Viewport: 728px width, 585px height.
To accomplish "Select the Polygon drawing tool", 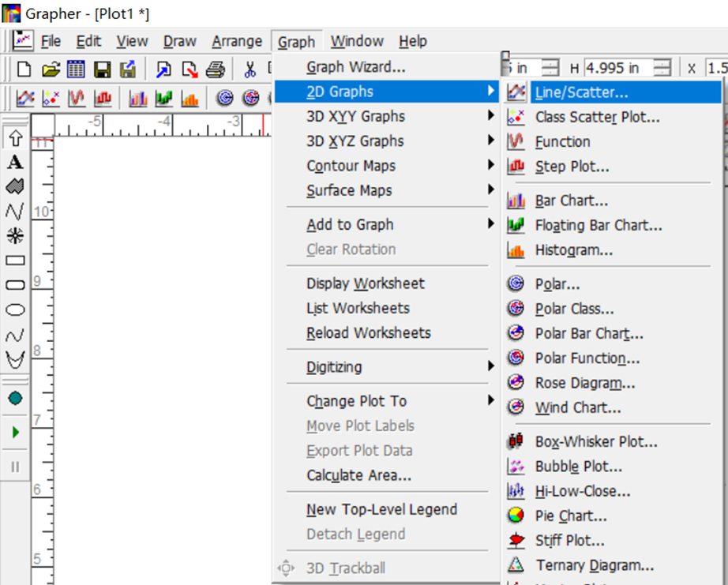I will pos(15,186).
